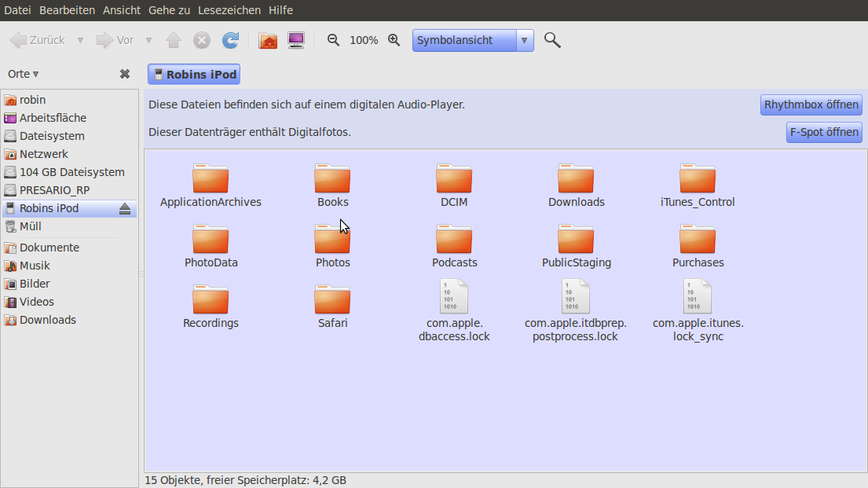Click the 100% zoom level
The image size is (868, 488).
364,40
